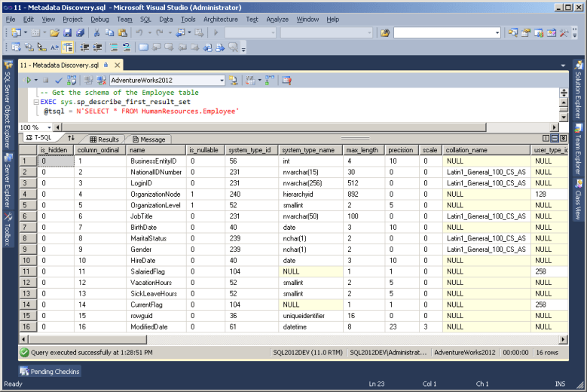
Task: Swap panes with the up-down arrows button
Action: [x=71, y=138]
